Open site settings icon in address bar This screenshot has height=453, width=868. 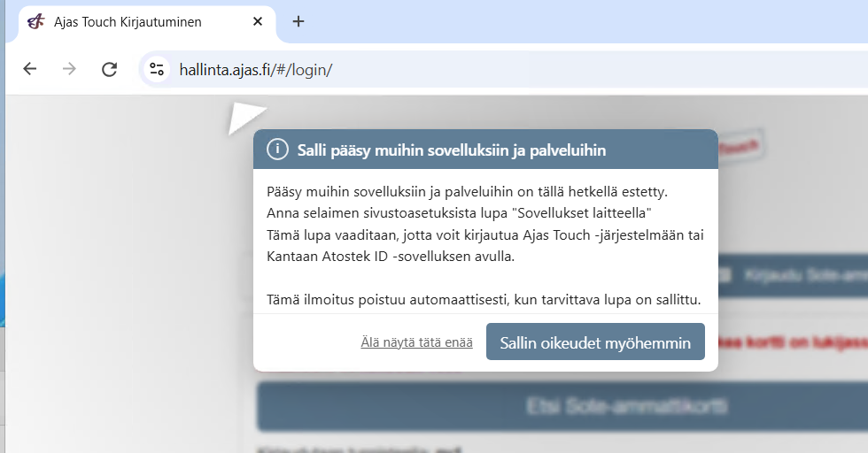157,69
